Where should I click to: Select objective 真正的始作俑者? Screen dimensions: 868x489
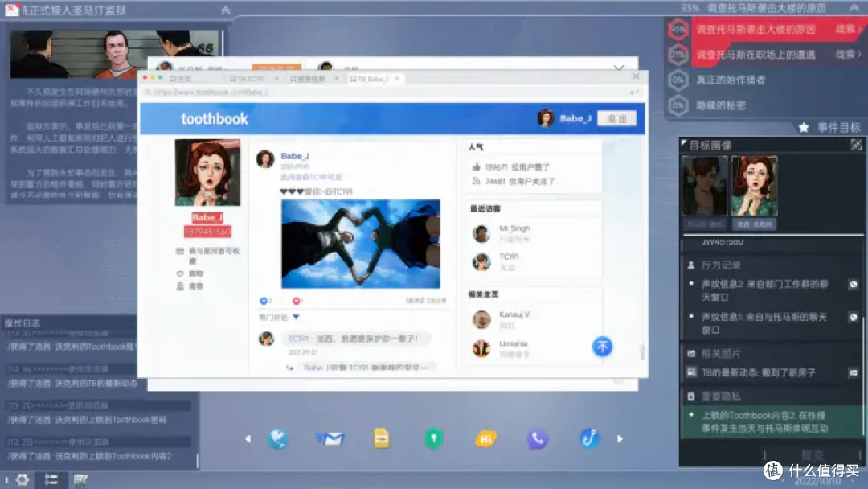[730, 80]
